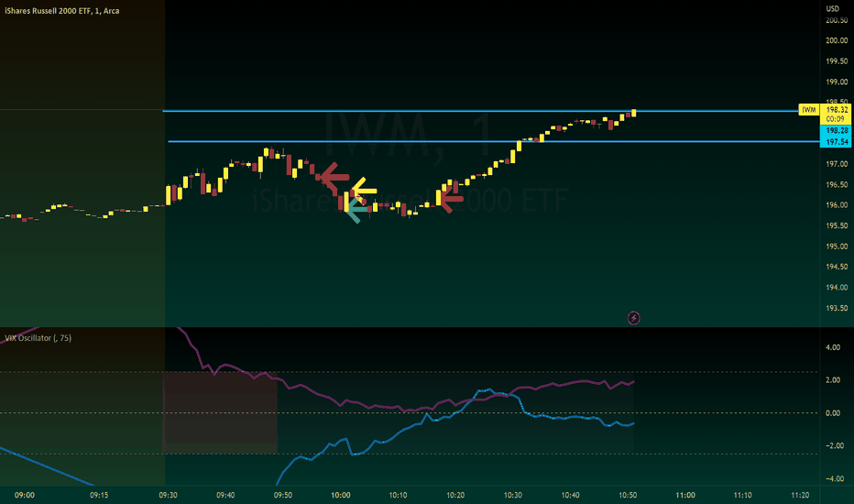
Task: Click the 200.00 price scale value
Action: point(837,40)
